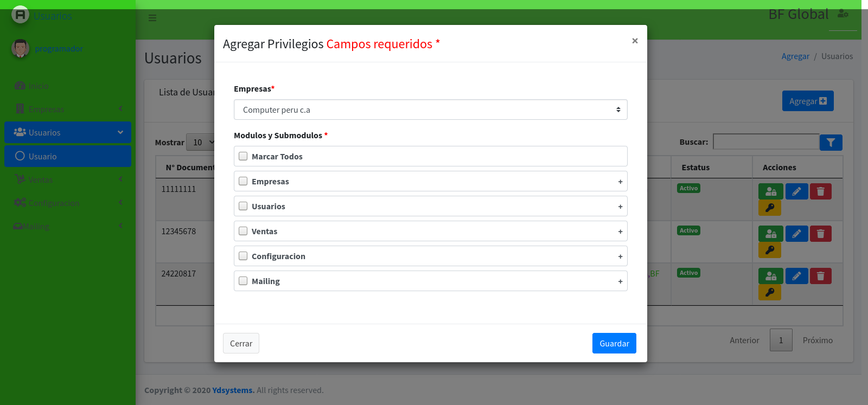Select Usuario item in the sidebar
Screen dimensions: 868x405
click(68, 156)
